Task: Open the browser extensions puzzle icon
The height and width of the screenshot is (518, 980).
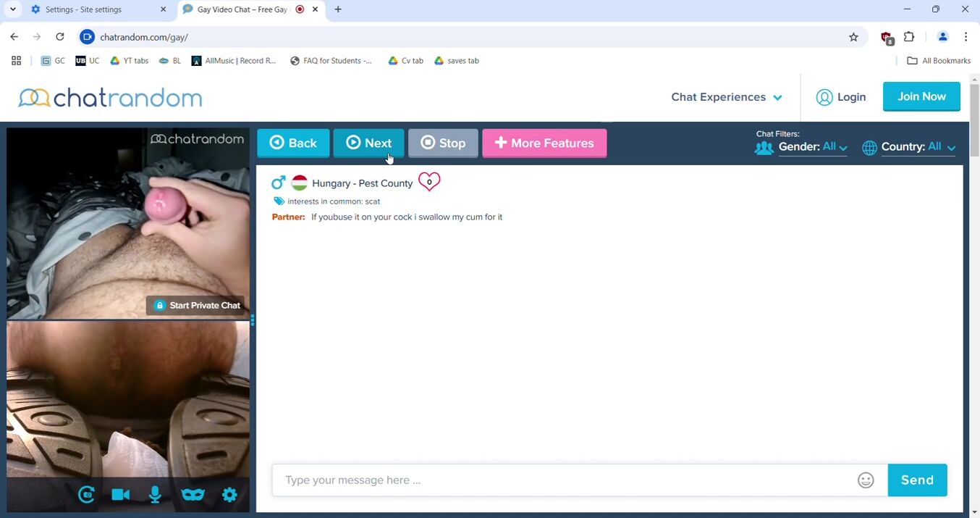Action: point(909,37)
